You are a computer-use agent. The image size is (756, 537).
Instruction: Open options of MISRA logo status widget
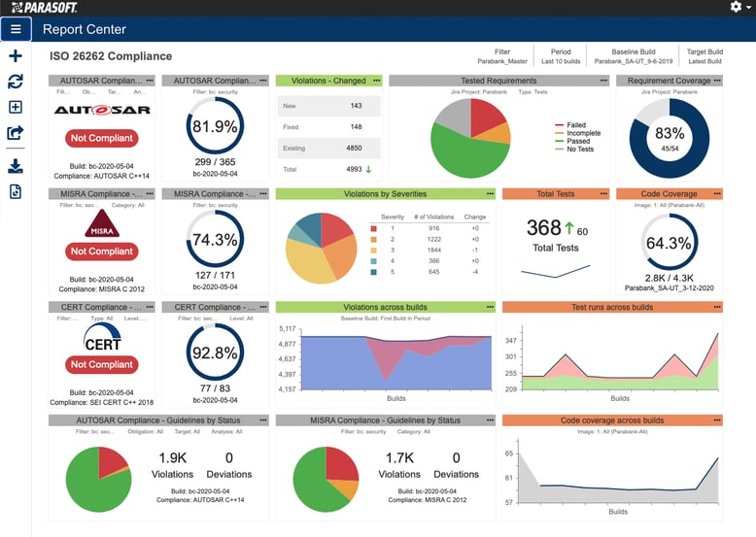point(150,193)
